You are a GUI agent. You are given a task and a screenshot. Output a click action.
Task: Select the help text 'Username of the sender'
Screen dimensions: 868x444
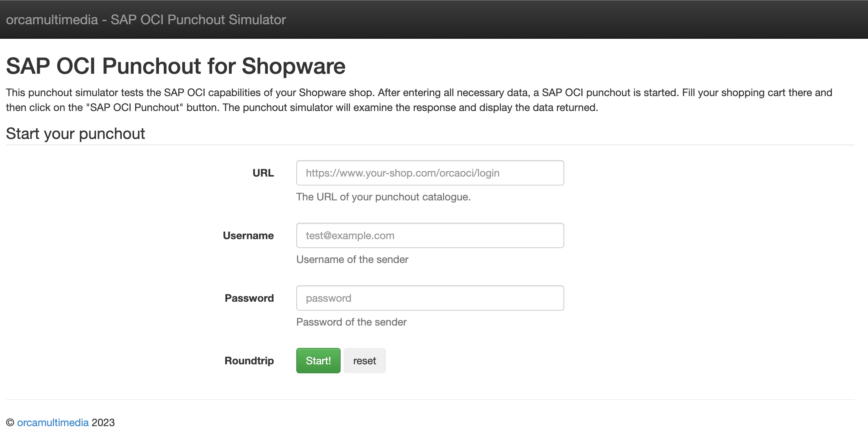point(352,259)
